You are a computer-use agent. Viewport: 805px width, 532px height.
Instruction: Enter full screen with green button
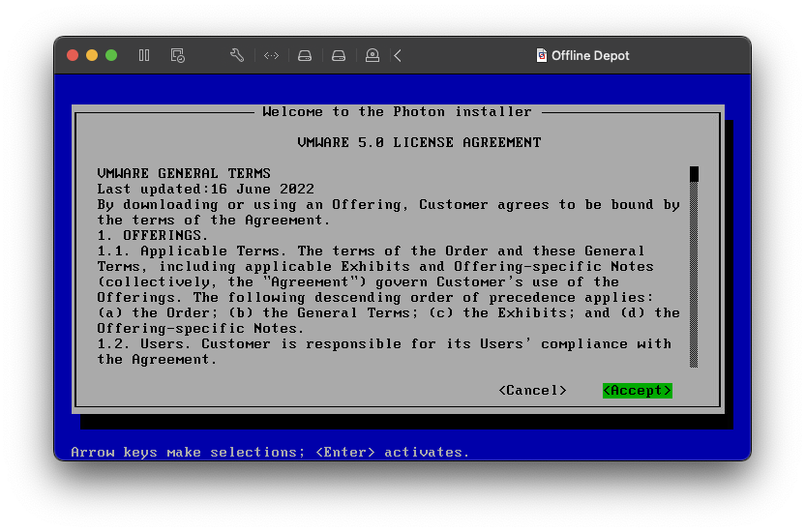point(111,55)
